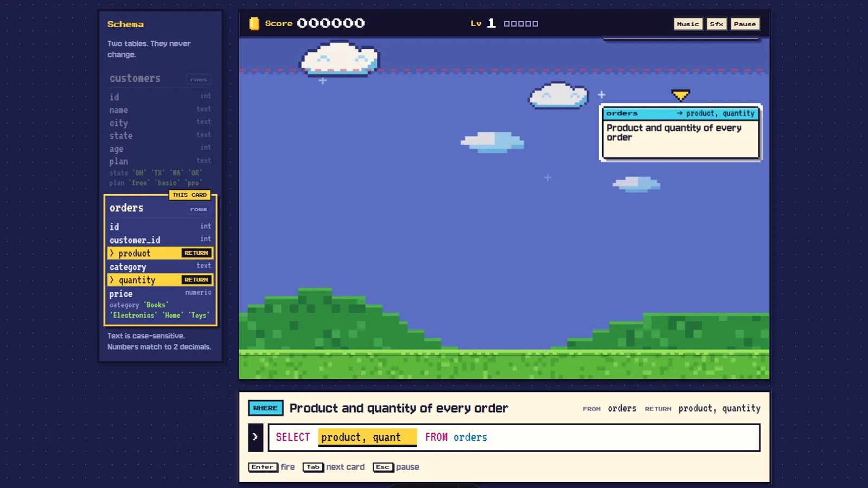Click the customer_id column in orders
Viewport: 868px width, 488px height.
[x=161, y=240]
